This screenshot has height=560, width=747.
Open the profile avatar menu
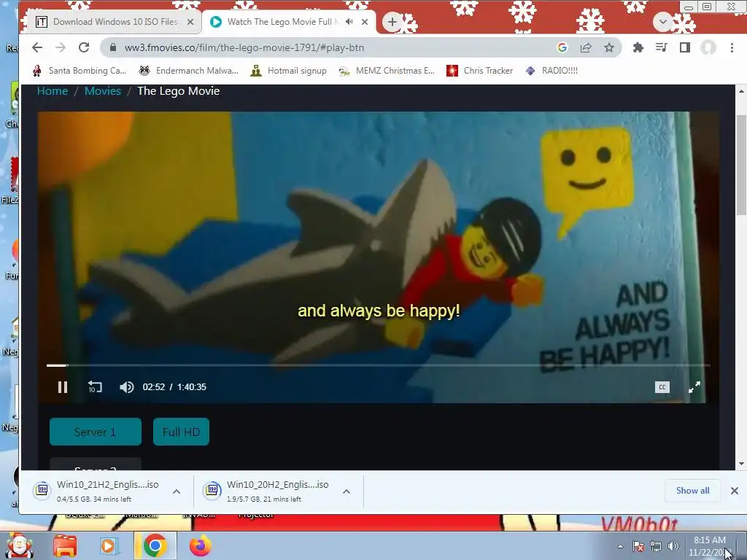click(x=708, y=47)
